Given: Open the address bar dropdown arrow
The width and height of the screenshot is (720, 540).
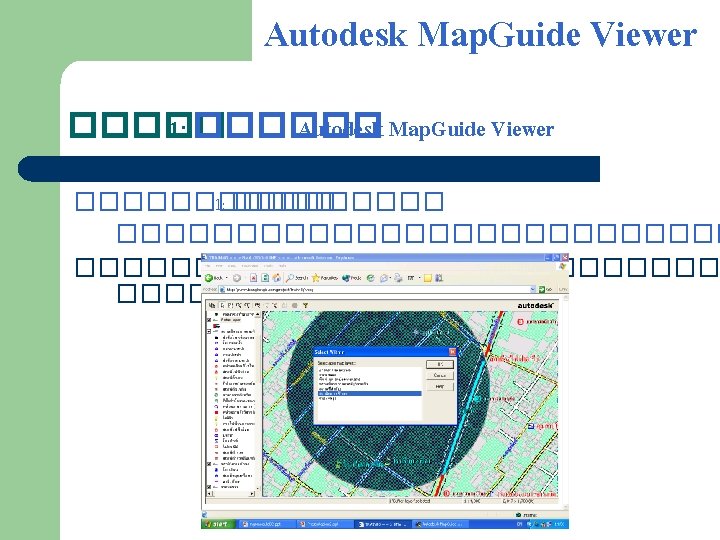Looking at the screenshot, I should click(x=533, y=289).
